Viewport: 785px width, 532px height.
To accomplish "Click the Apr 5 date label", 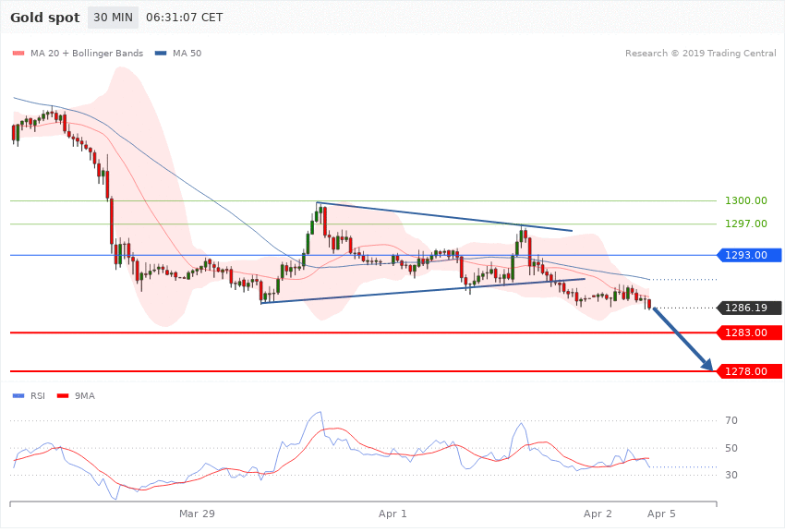I will [x=661, y=514].
